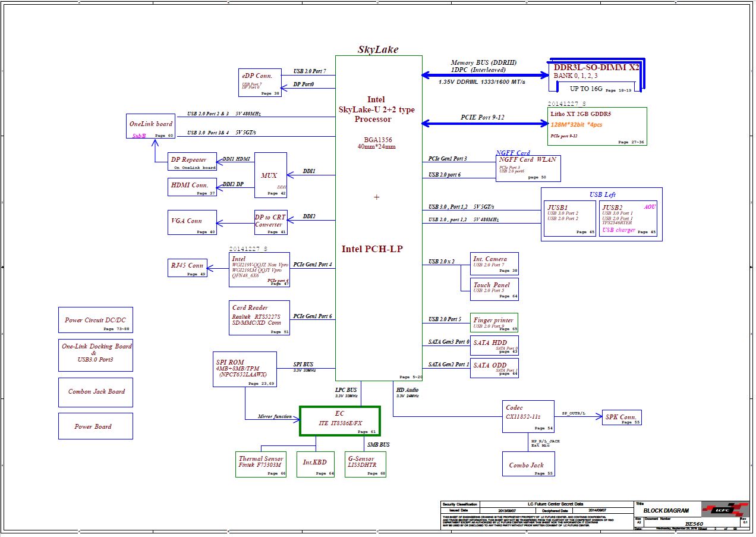This screenshot has width=756, height=537.
Task: Select the pink "AOU" label
Action: pyautogui.click(x=650, y=206)
